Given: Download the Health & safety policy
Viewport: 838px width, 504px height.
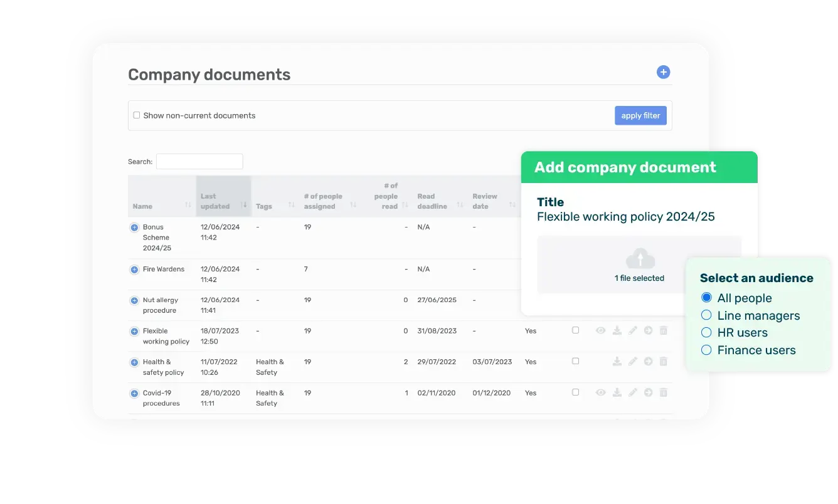Looking at the screenshot, I should click(x=617, y=361).
